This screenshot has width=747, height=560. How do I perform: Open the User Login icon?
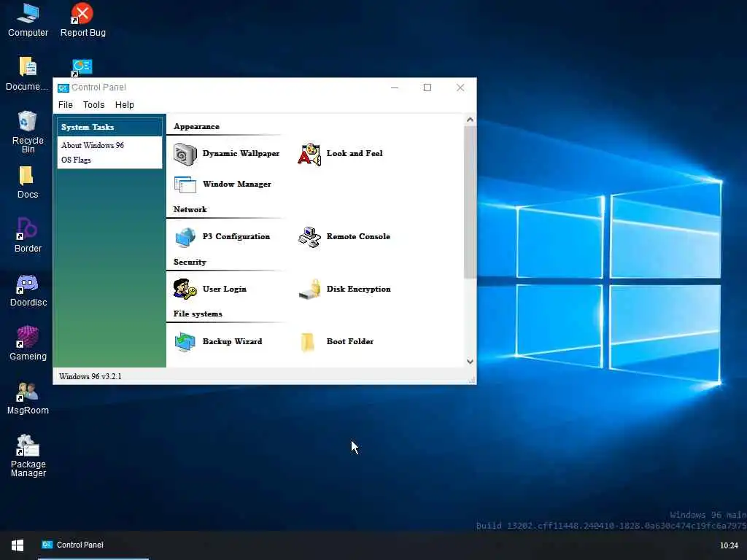point(185,289)
